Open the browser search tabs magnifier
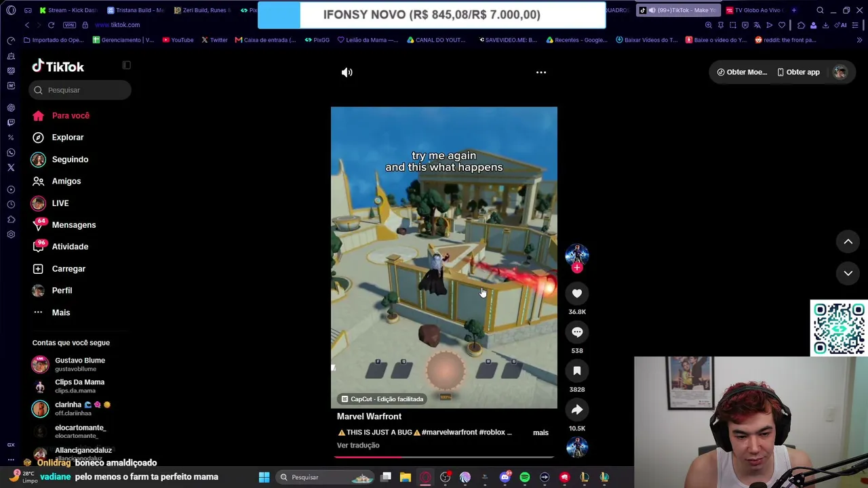Screen dimensions: 868x488 [820, 10]
